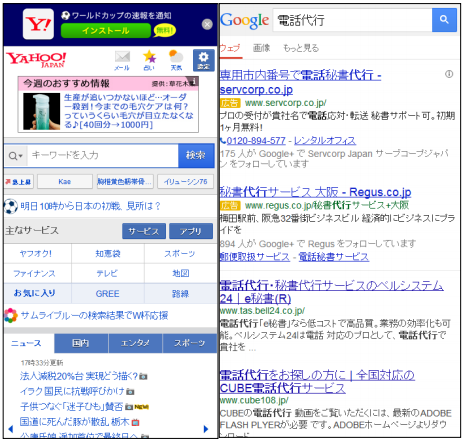Tap the green インストール button
Image resolution: width=464 pixels, height=441 pixels.
[x=106, y=31]
